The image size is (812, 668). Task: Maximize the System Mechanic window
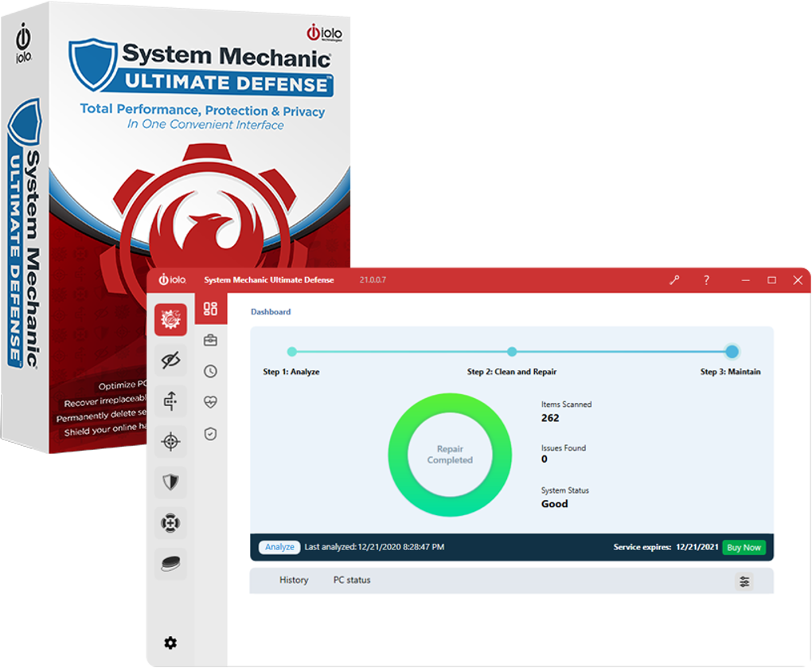pyautogui.click(x=771, y=280)
